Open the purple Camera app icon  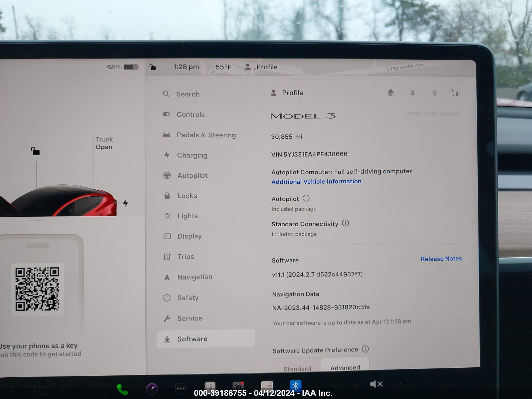click(x=152, y=388)
